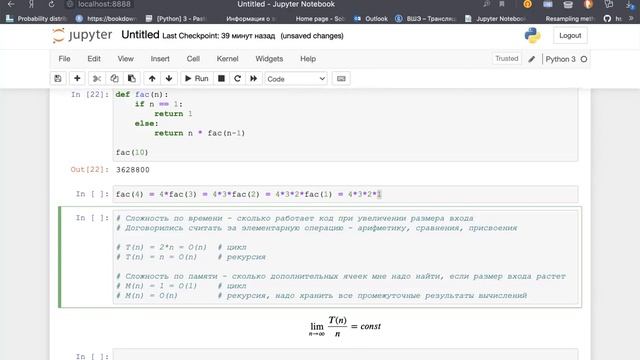The image size is (640, 360).
Task: Open the Probability distributions bookmark
Action: coord(37,19)
